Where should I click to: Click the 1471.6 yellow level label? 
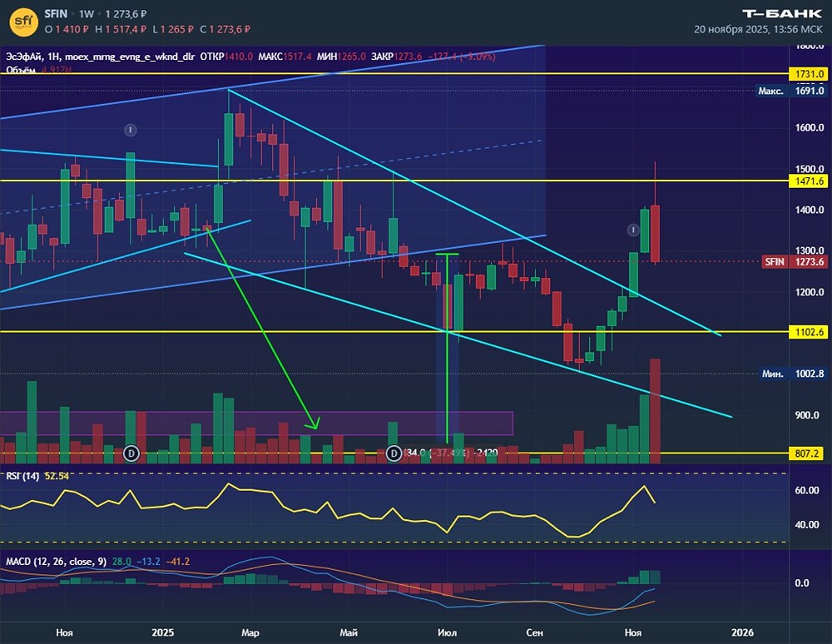coord(809,181)
